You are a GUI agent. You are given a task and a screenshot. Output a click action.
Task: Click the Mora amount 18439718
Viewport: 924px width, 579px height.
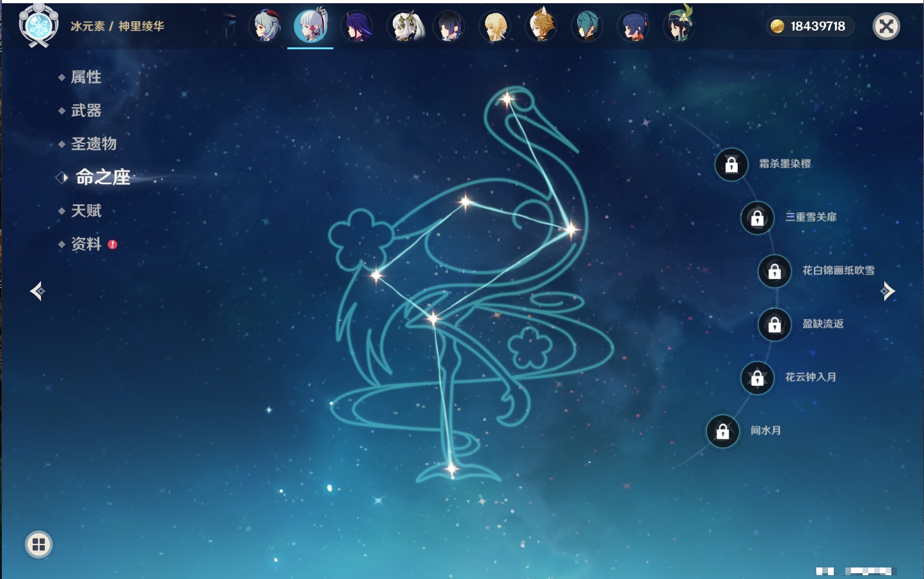(818, 26)
